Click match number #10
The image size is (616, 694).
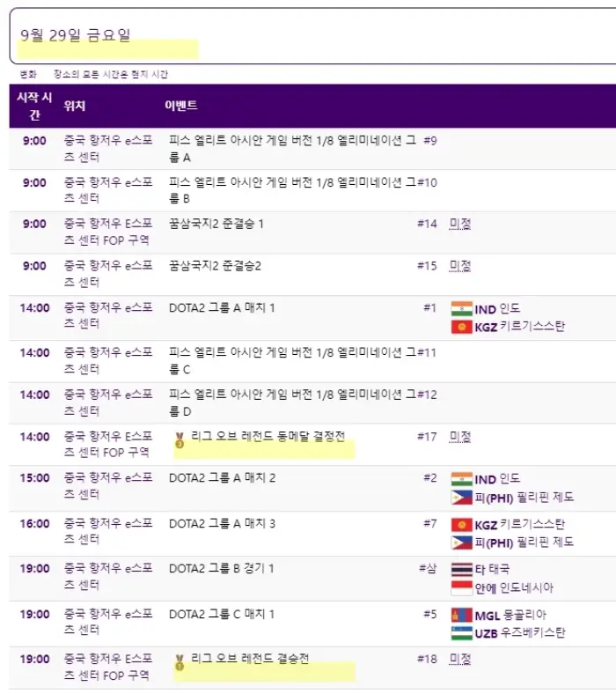pos(428,183)
